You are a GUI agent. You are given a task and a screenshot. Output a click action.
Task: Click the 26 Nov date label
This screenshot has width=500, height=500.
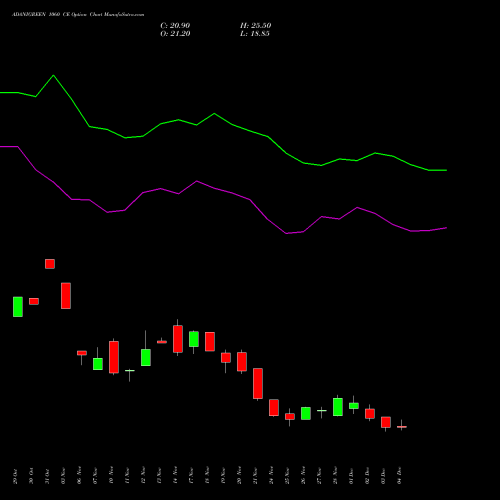[303, 475]
